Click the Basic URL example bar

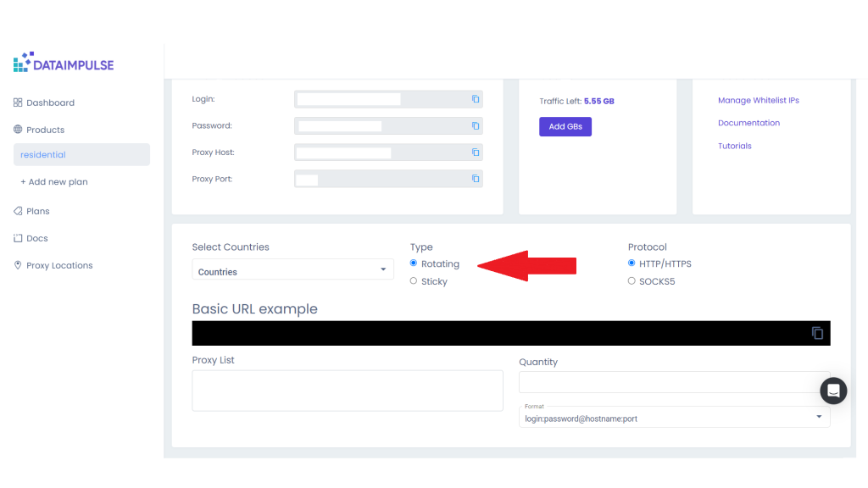tap(511, 333)
